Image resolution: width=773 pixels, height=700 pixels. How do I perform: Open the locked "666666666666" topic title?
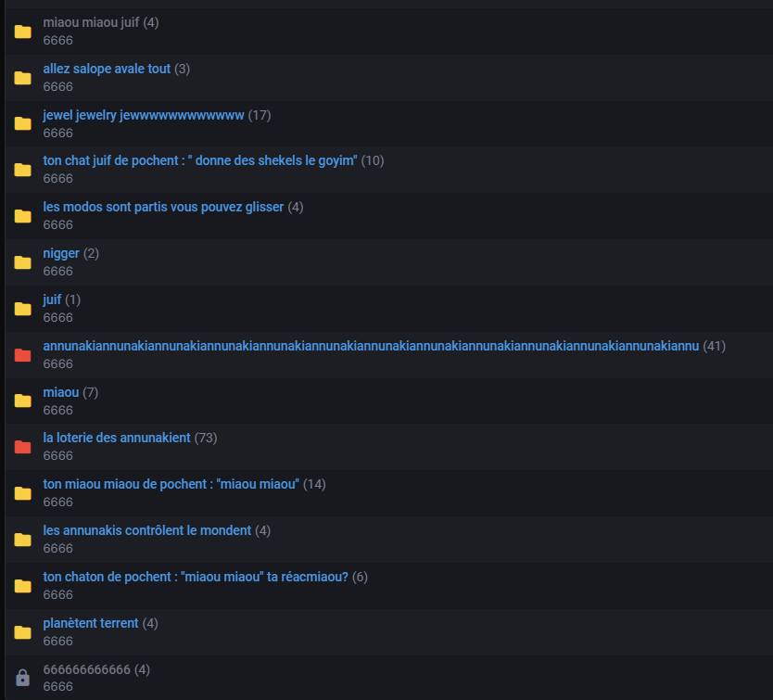click(87, 668)
